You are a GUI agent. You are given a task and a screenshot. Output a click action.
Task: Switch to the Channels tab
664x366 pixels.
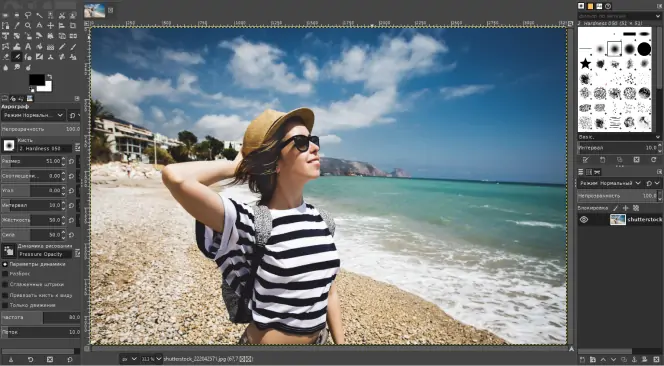589,172
